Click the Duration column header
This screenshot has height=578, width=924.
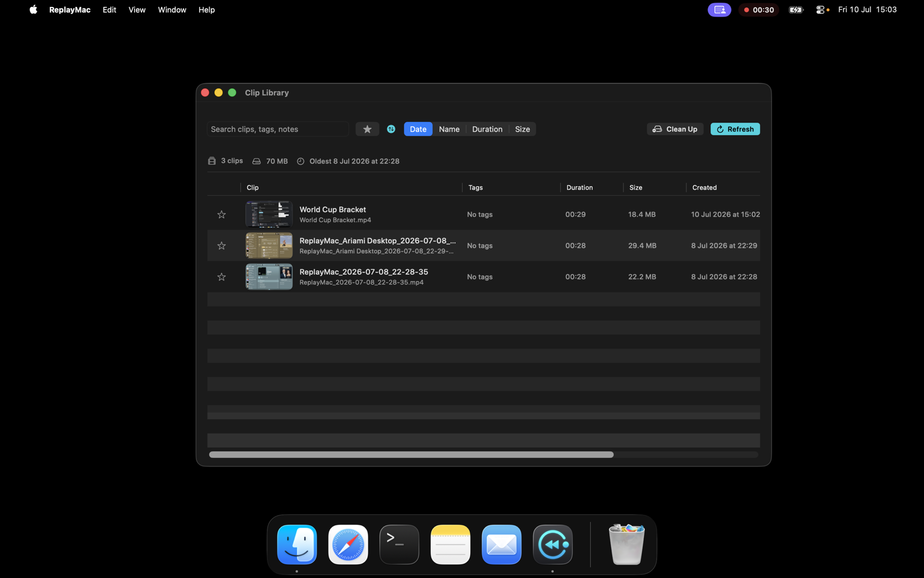pos(592,187)
